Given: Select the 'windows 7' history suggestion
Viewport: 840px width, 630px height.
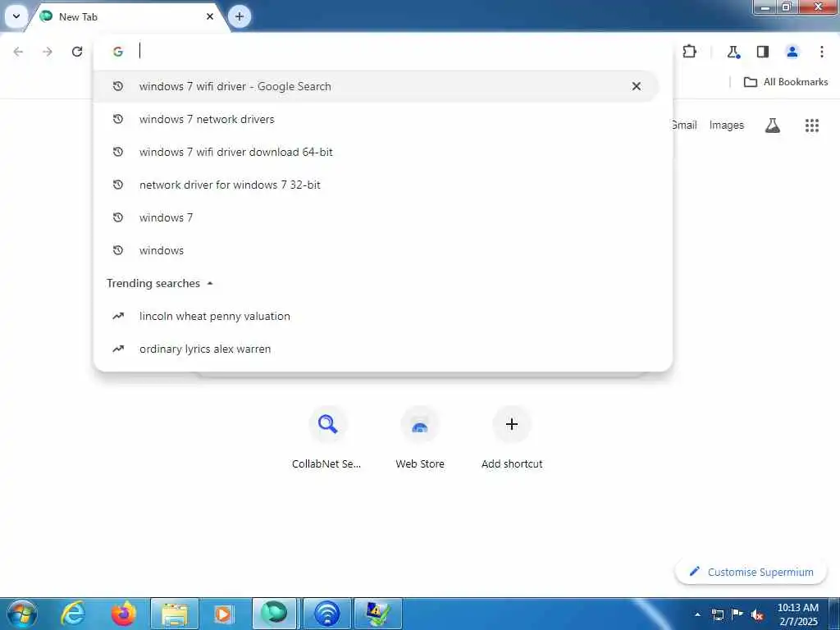Looking at the screenshot, I should click(376, 217).
